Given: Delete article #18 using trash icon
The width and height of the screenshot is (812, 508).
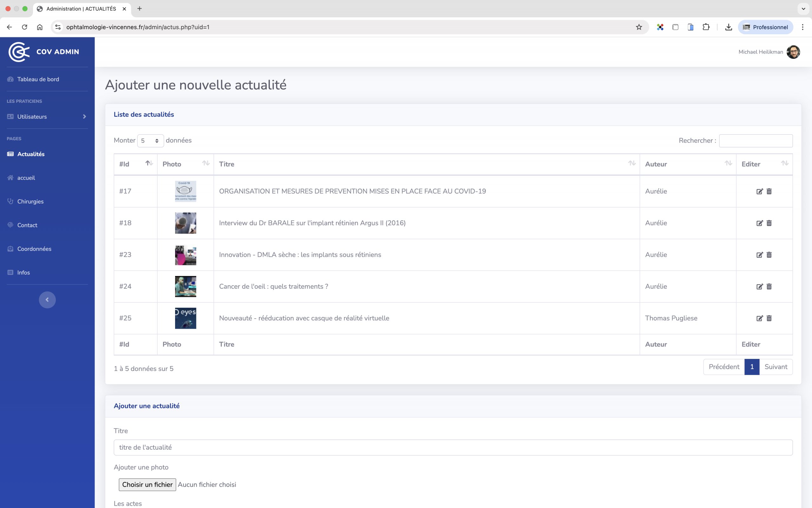Looking at the screenshot, I should click(x=769, y=223).
